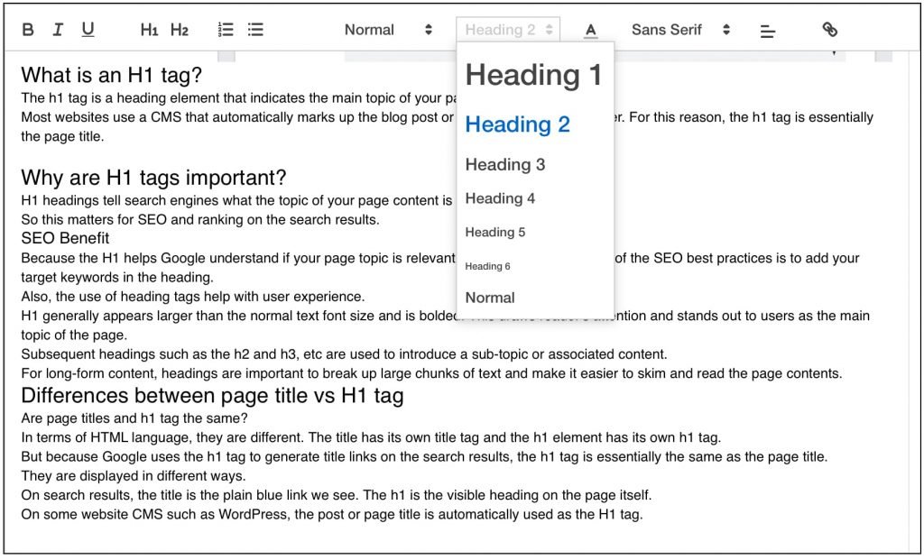This screenshot has height=560, width=924.
Task: Click the 'Why are H1 tags important?' heading
Action: point(153,178)
